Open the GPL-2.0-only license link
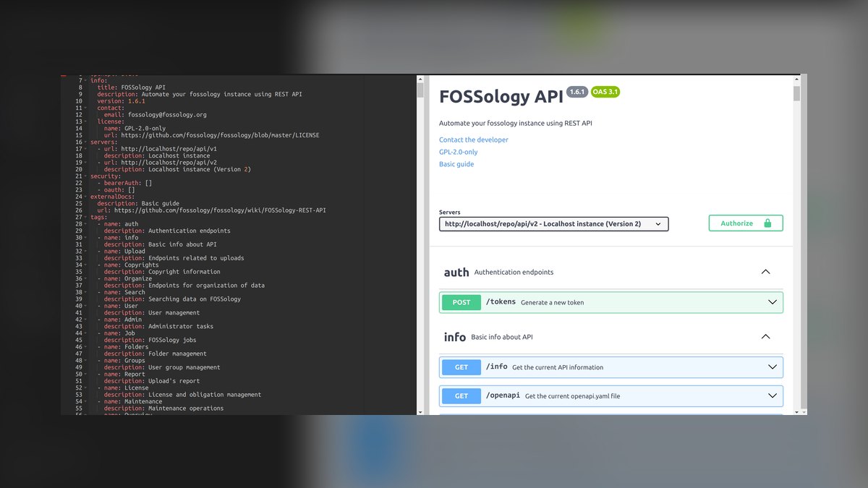The height and width of the screenshot is (488, 868). tap(459, 152)
